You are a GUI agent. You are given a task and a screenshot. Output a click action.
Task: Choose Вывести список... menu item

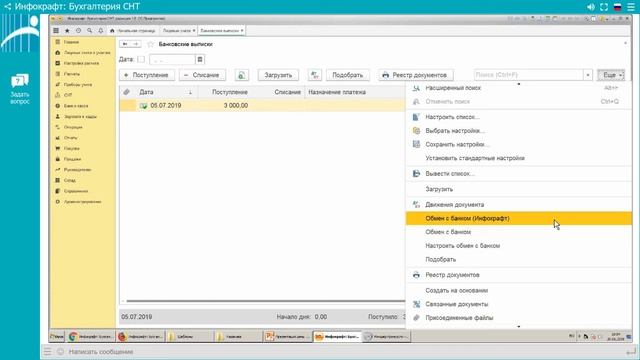pos(519,173)
